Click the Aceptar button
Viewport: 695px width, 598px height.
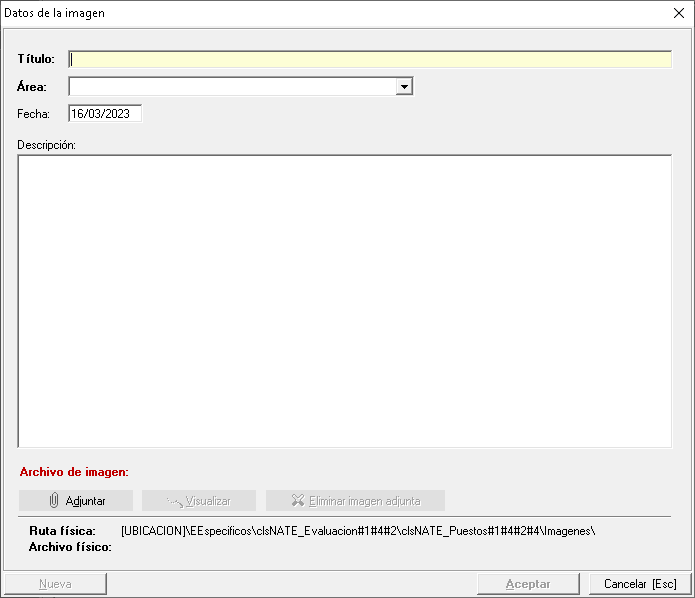click(x=528, y=584)
